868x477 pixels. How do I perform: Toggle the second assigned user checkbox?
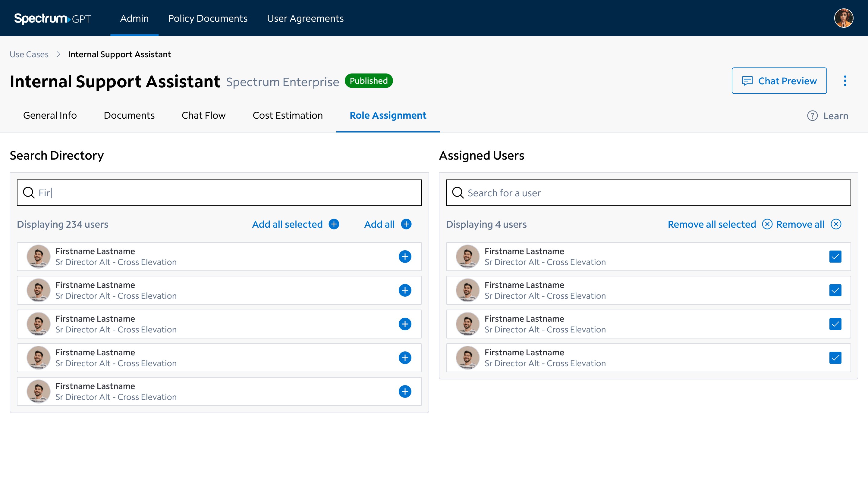(835, 290)
